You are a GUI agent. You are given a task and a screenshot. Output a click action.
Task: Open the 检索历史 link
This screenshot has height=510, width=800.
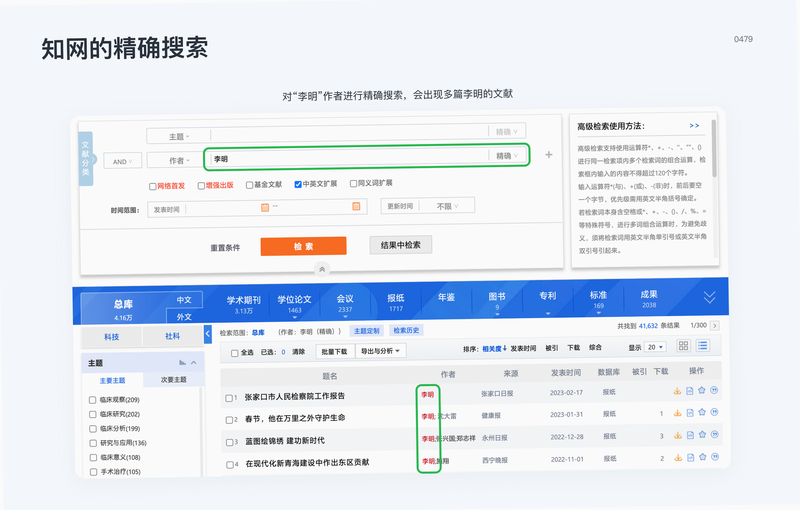click(x=406, y=330)
